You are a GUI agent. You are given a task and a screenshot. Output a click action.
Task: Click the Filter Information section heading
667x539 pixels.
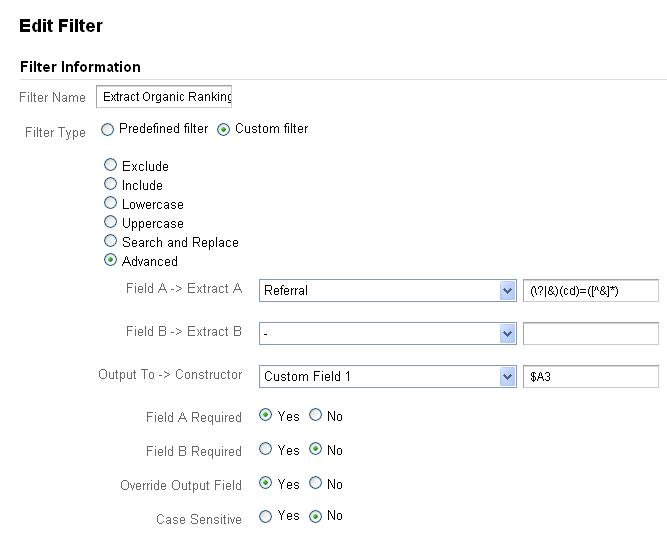pyautogui.click(x=80, y=67)
